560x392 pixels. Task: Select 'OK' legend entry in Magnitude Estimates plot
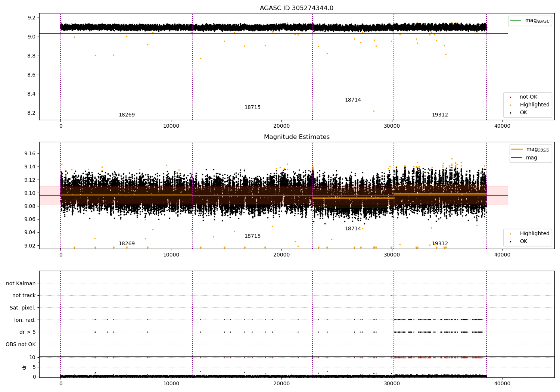click(523, 242)
